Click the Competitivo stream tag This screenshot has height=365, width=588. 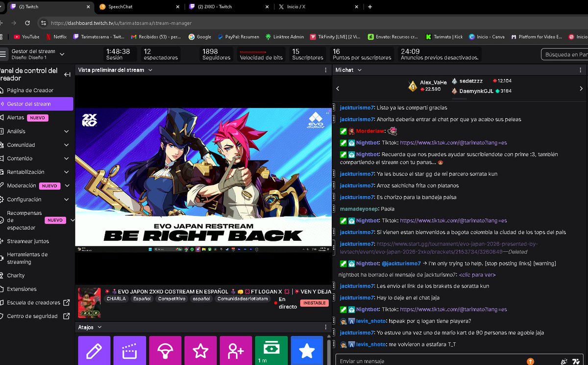171,299
